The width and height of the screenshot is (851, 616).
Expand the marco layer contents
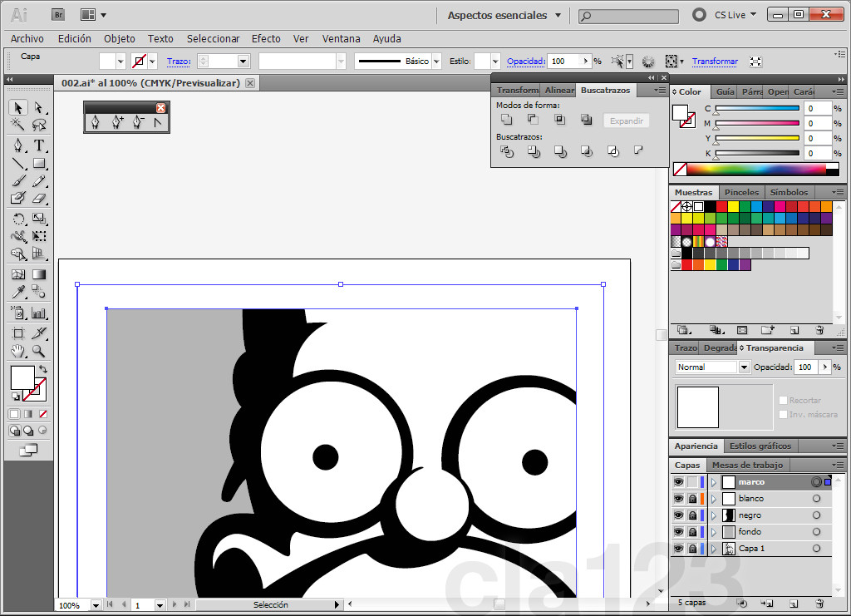point(714,482)
